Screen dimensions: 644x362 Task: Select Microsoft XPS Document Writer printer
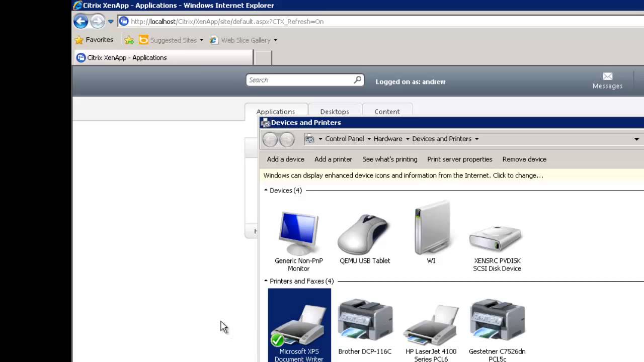(299, 325)
